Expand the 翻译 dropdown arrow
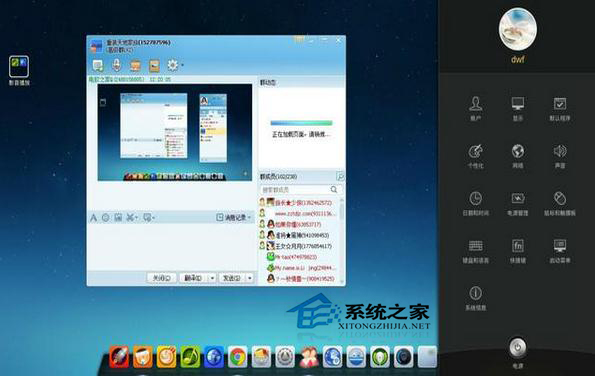Viewport: 595px width, 376px height. (x=212, y=278)
